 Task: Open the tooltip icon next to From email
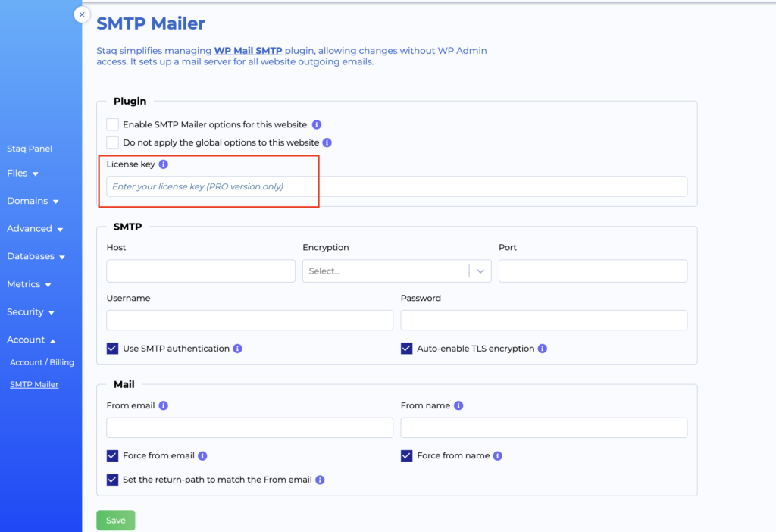163,405
